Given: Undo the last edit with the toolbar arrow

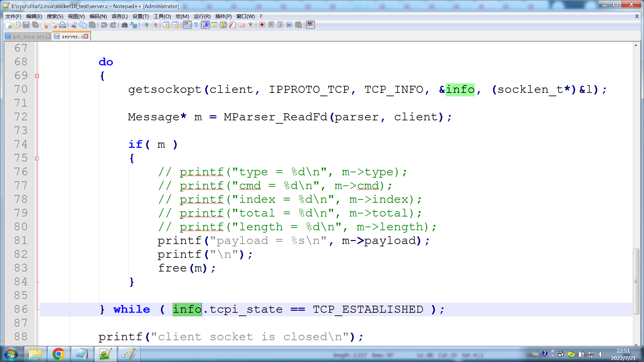Looking at the screenshot, I should 104,25.
